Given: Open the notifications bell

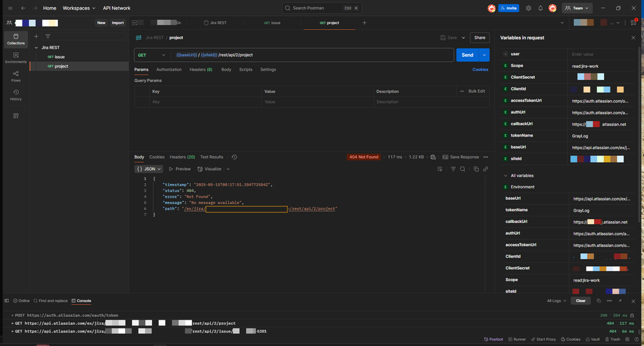Looking at the screenshot, I should click(540, 8).
